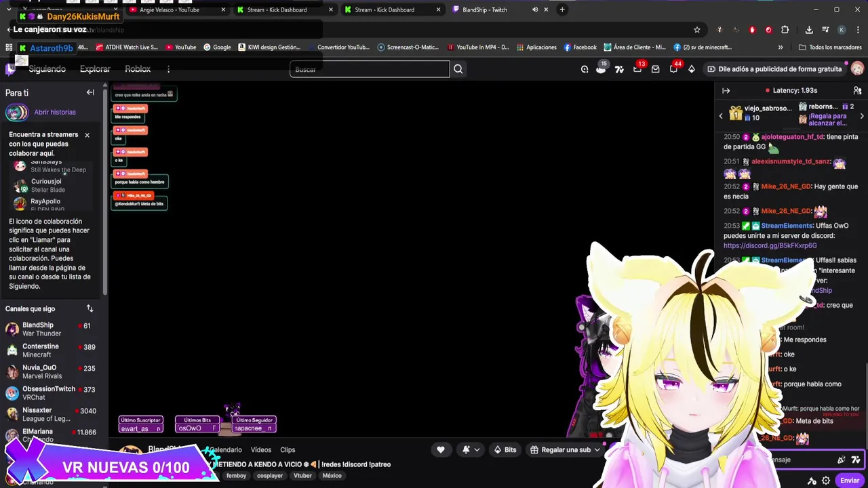Bookmark this page with the star icon
The width and height of the screenshot is (868, 488).
point(696,30)
